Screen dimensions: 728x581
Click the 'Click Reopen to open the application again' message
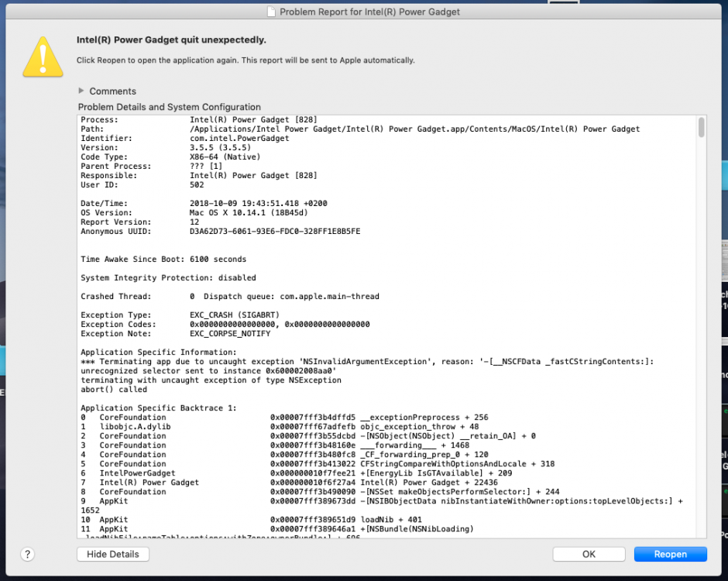[246, 60]
